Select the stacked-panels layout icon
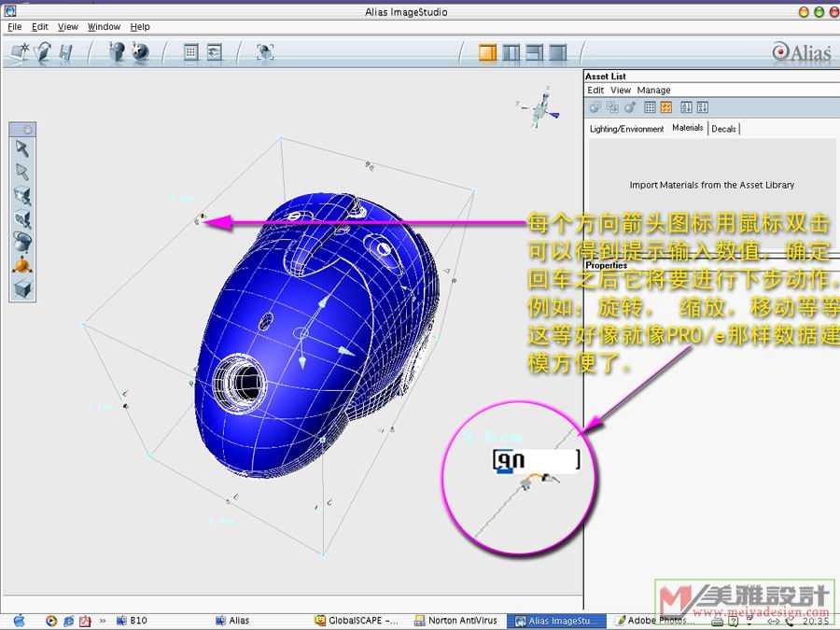The width and height of the screenshot is (840, 630). 534,52
